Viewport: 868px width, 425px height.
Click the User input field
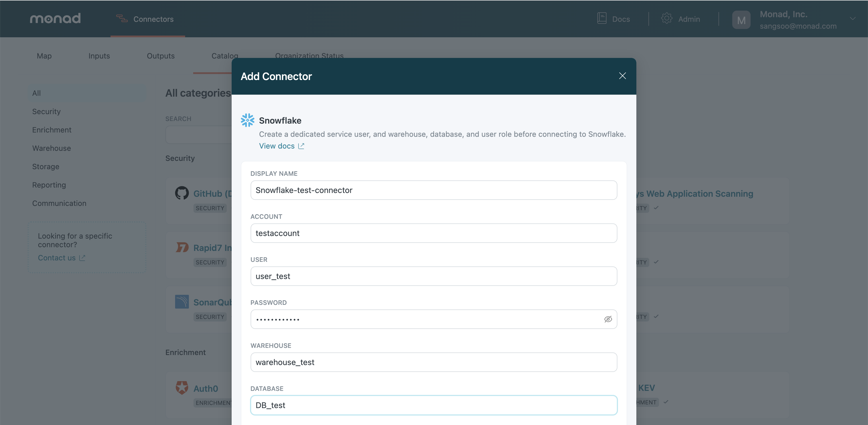click(434, 276)
